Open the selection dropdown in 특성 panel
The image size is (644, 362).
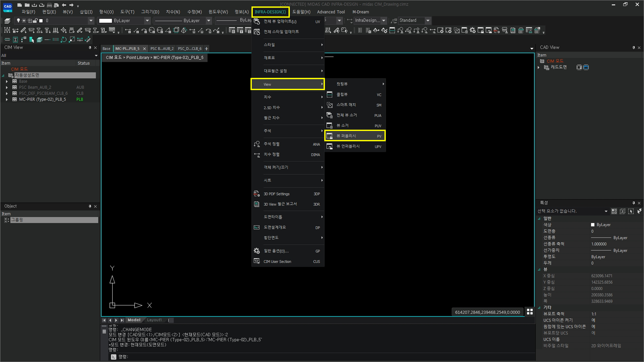point(606,211)
